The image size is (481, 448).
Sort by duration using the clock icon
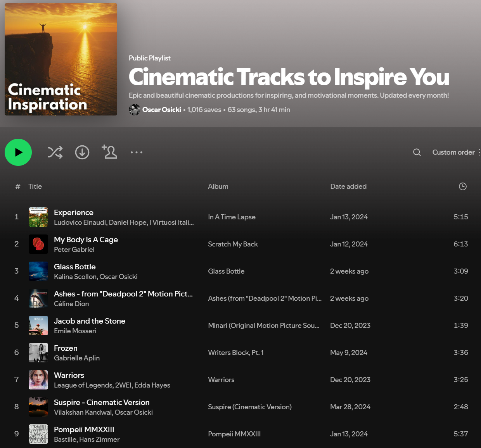pos(463,186)
